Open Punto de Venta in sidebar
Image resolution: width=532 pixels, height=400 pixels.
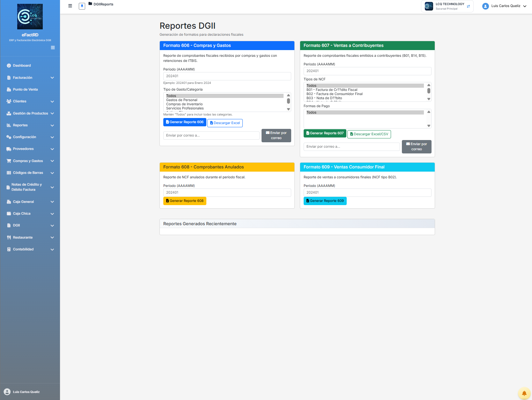tap(25, 89)
